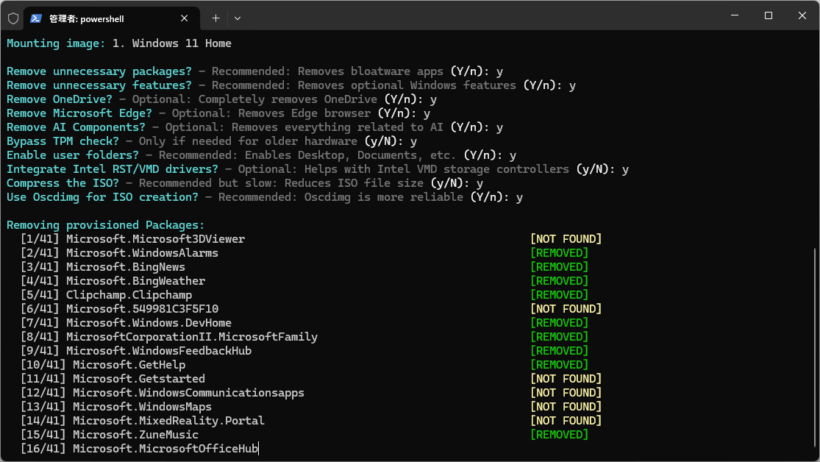The width and height of the screenshot is (820, 462).
Task: Close the terminal window
Action: (802, 15)
